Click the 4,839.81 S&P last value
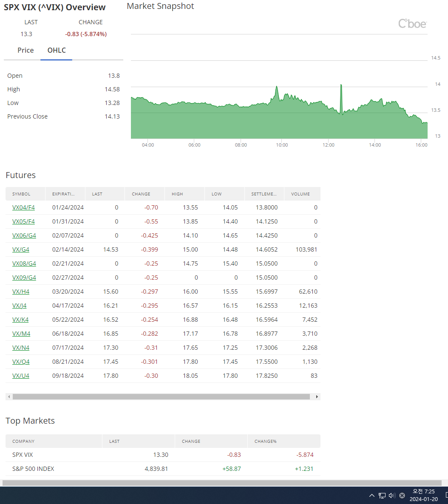This screenshot has height=504, width=448. point(156,469)
